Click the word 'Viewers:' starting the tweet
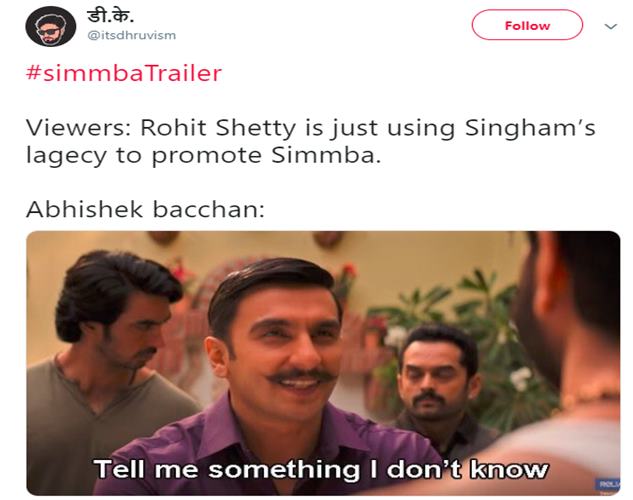This screenshot has width=633, height=500. point(79,128)
